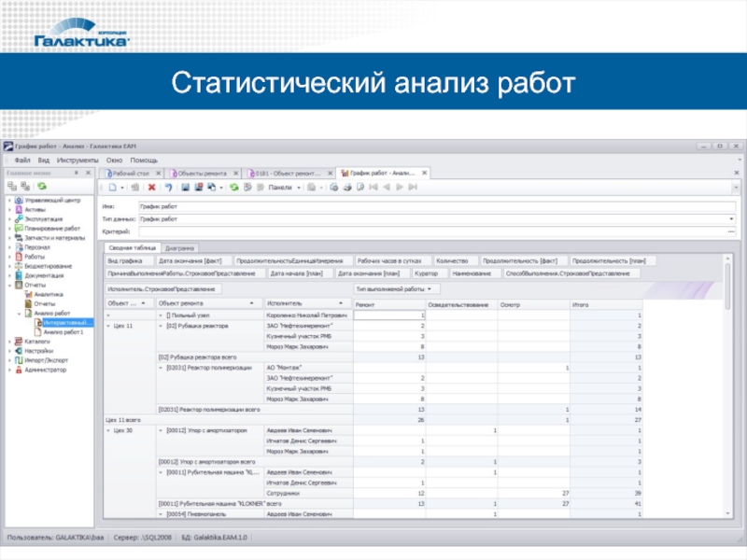Collapse the Анализ работ tree node arrow
747x560 pixels.
coord(19,314)
